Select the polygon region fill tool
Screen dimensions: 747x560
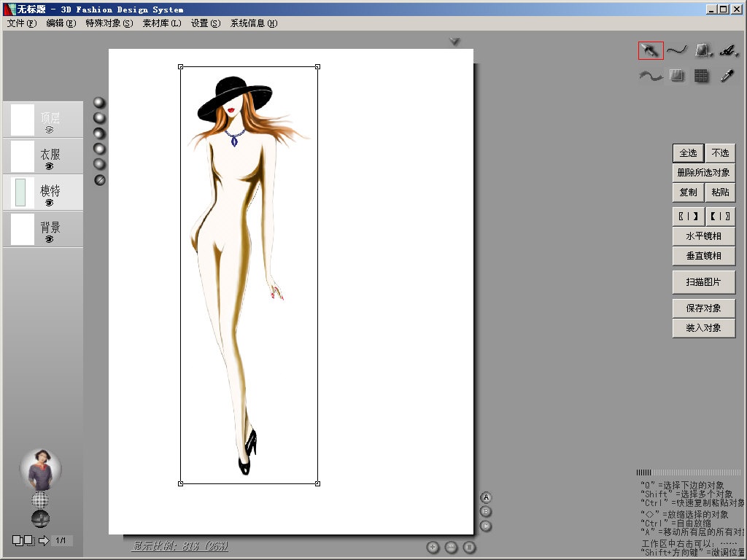pos(703,50)
